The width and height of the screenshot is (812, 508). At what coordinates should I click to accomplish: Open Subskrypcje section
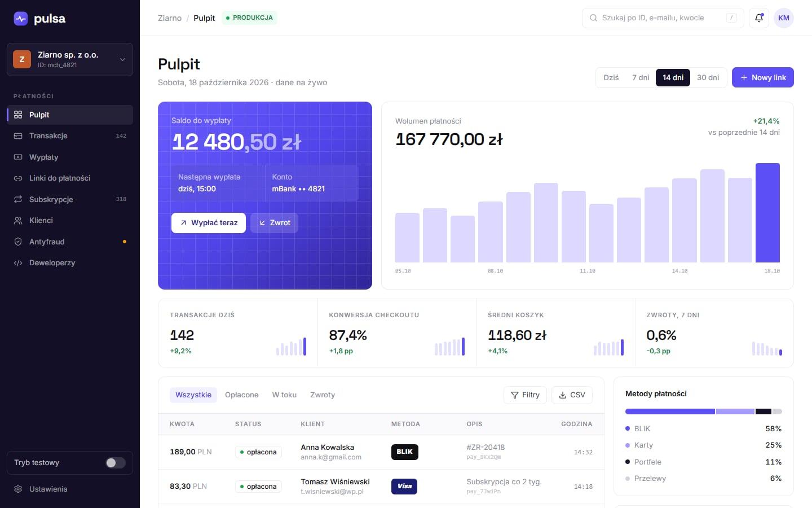(70, 199)
